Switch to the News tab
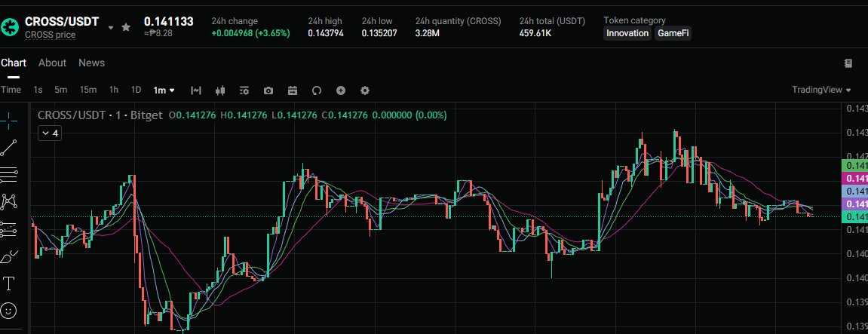Screen dimensions: 868x334 click(x=91, y=63)
